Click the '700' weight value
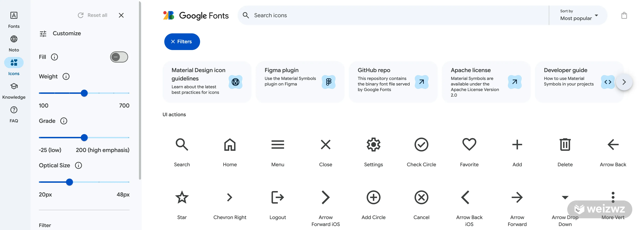This screenshot has height=230, width=644. (124, 105)
